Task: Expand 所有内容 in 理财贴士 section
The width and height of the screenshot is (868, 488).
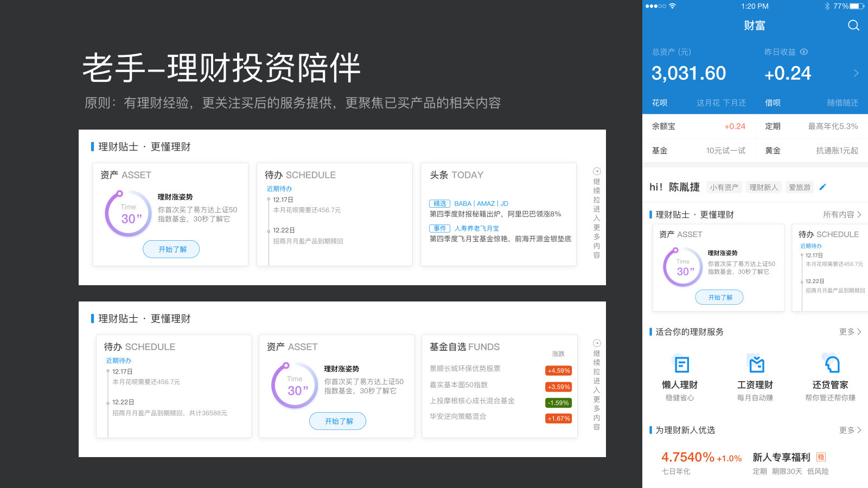Action: (842, 215)
